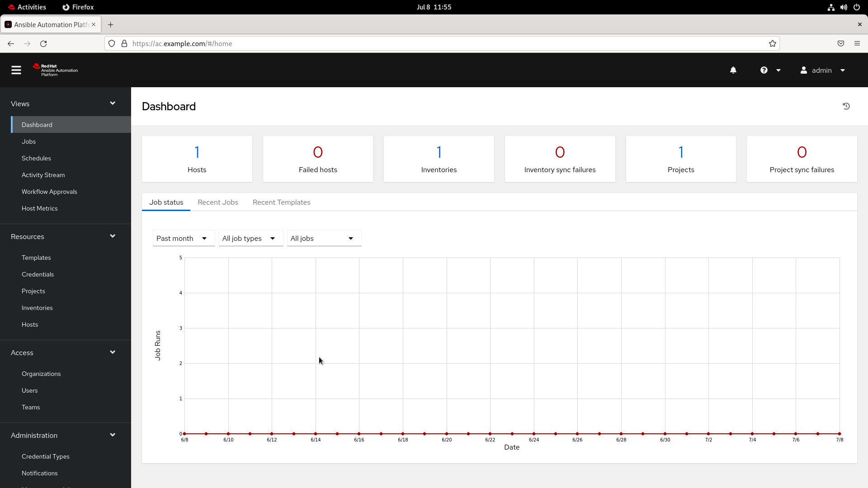The image size is (868, 488).
Task: Toggle the Access section expander
Action: 113,352
